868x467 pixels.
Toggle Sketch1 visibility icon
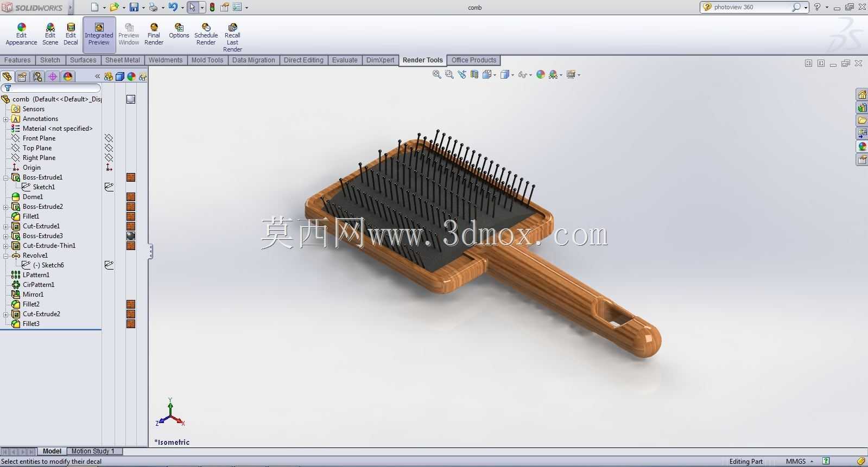coord(109,187)
